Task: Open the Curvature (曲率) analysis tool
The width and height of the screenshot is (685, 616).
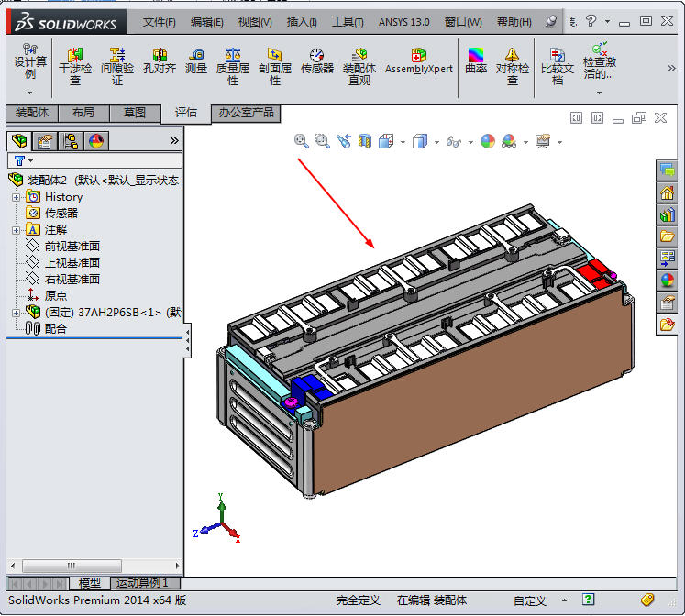Action: coord(476,61)
